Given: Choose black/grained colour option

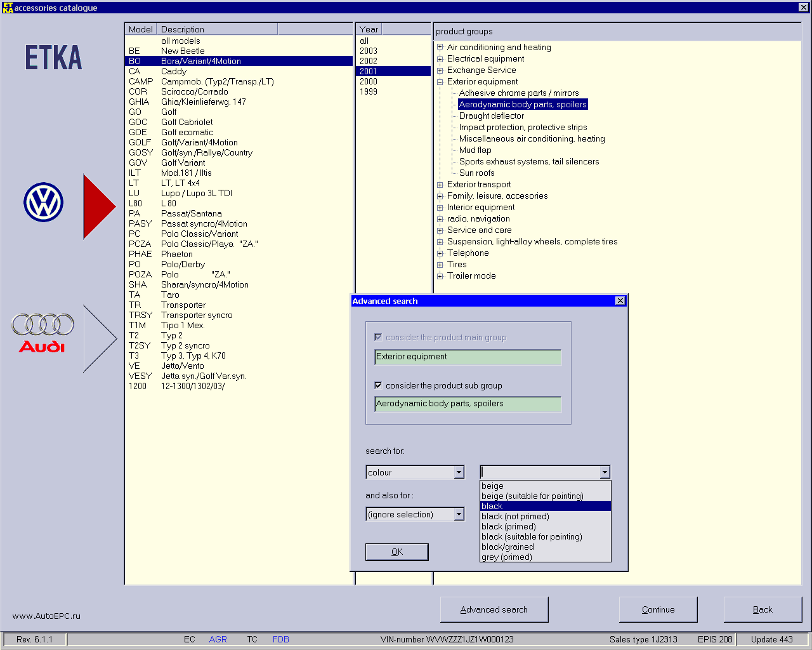Looking at the screenshot, I should (546, 547).
